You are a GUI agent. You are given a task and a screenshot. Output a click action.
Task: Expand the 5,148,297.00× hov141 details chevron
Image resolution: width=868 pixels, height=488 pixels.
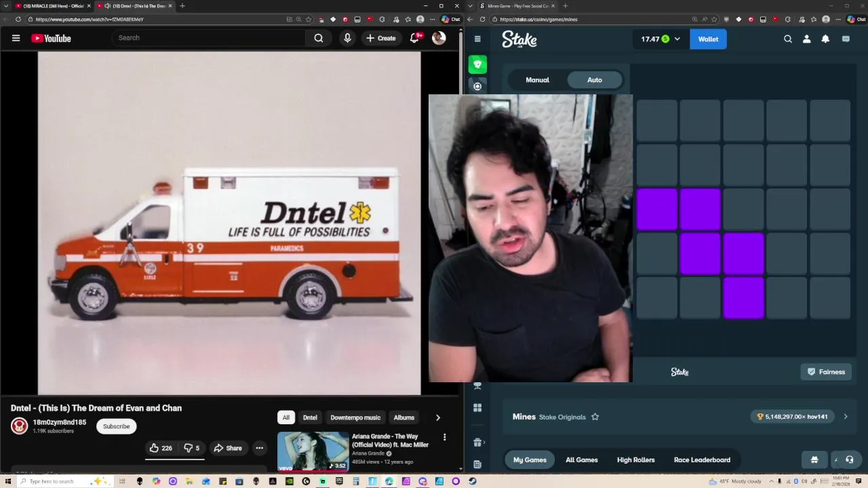(846, 417)
